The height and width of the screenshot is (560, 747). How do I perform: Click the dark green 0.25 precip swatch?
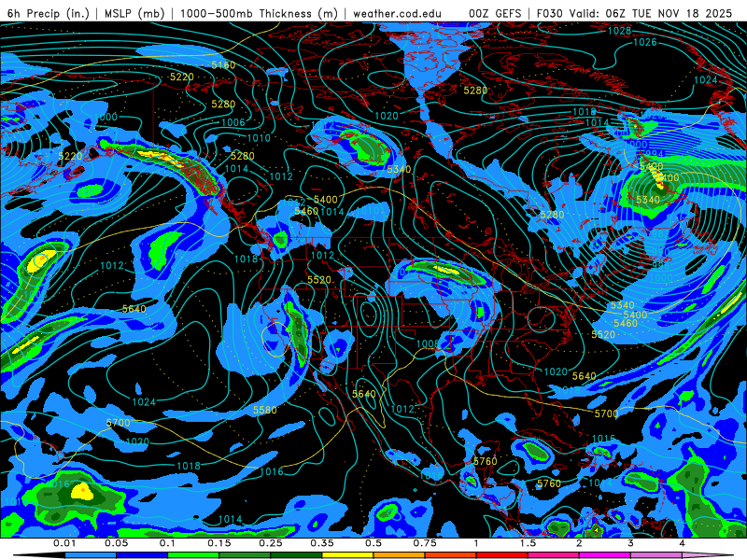coord(296,555)
